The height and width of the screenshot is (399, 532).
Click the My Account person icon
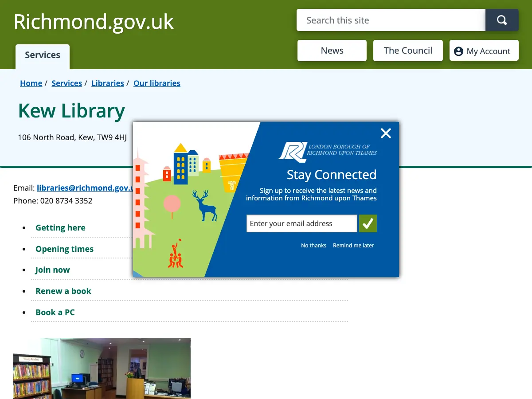(x=458, y=51)
